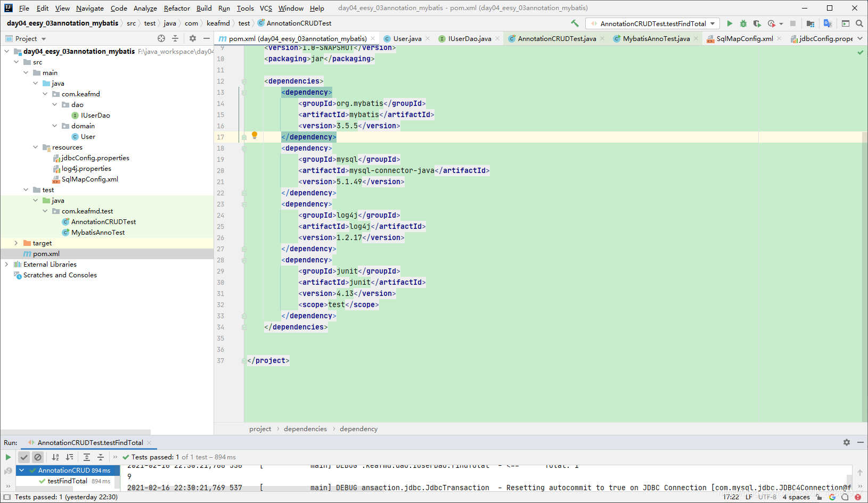The height and width of the screenshot is (503, 868).
Task: Switch to the IUserDao.java tab
Action: (469, 38)
